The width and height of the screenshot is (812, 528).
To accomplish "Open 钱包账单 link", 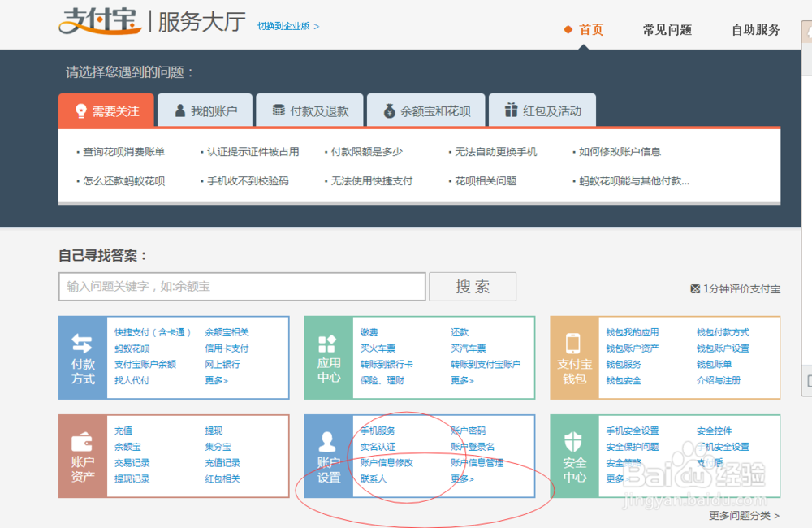I will [x=714, y=364].
